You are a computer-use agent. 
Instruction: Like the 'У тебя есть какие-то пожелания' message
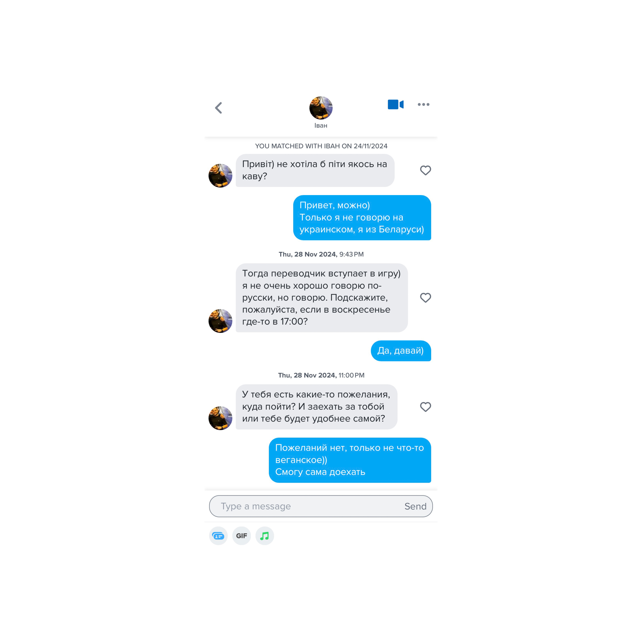425,407
